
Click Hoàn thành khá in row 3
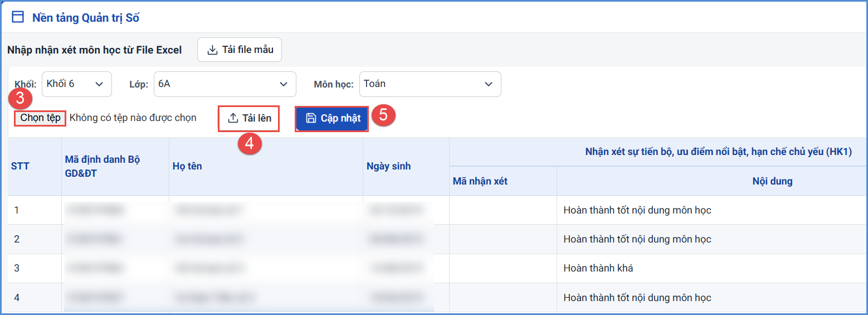(x=598, y=268)
